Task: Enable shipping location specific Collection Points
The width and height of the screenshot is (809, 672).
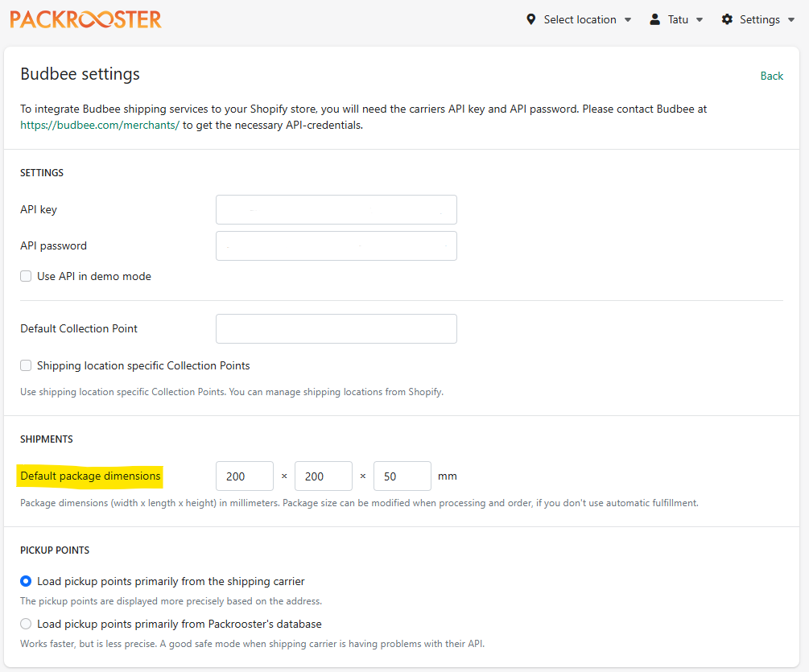Action: click(x=26, y=365)
